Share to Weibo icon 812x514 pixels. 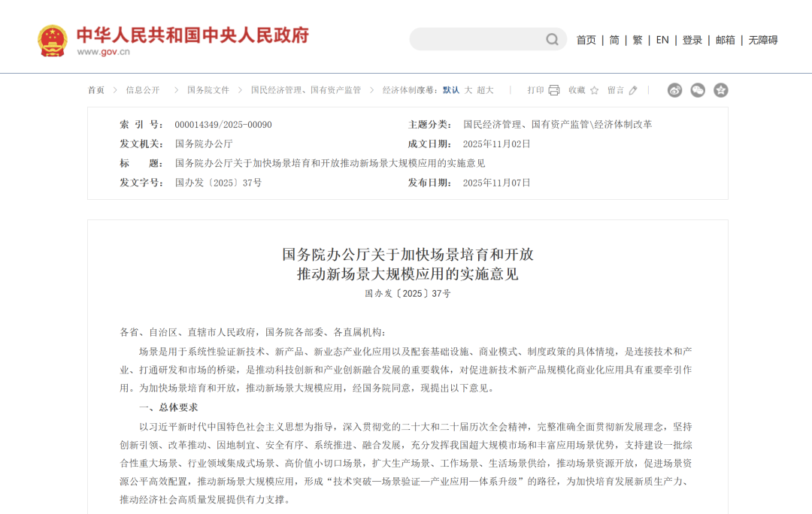click(674, 90)
